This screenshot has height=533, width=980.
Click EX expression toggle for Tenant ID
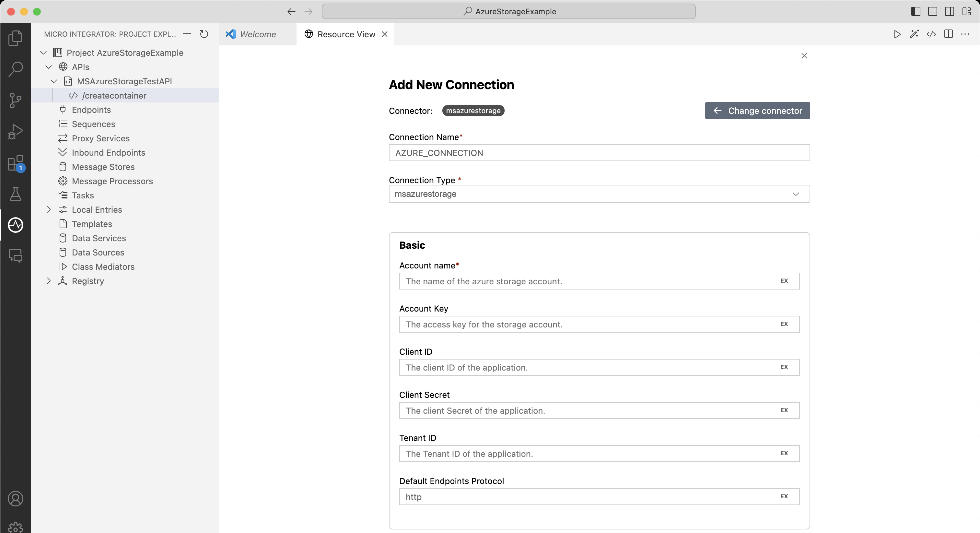pos(784,454)
